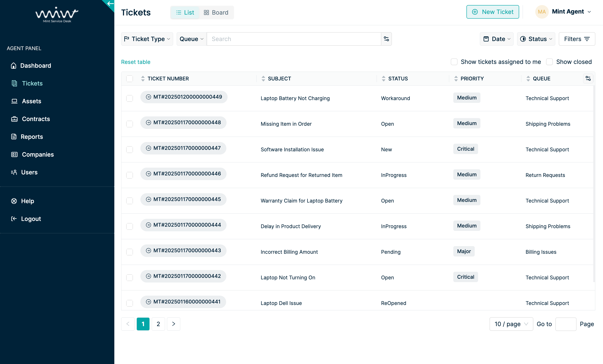This screenshot has width=603, height=364.
Task: Select Laptop Not Turning On checkbox
Action: [x=129, y=278]
